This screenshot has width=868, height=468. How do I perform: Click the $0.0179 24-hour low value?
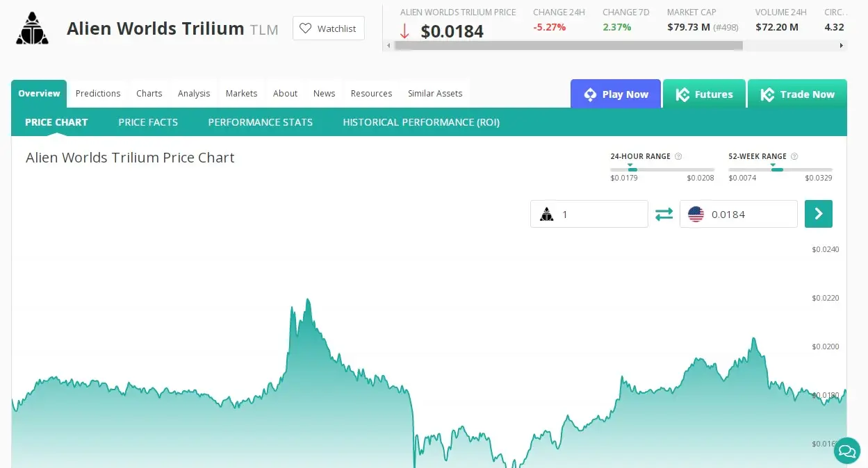pos(624,178)
